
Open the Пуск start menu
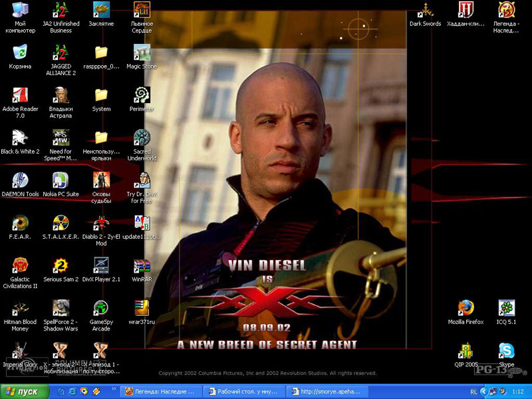[25, 392]
